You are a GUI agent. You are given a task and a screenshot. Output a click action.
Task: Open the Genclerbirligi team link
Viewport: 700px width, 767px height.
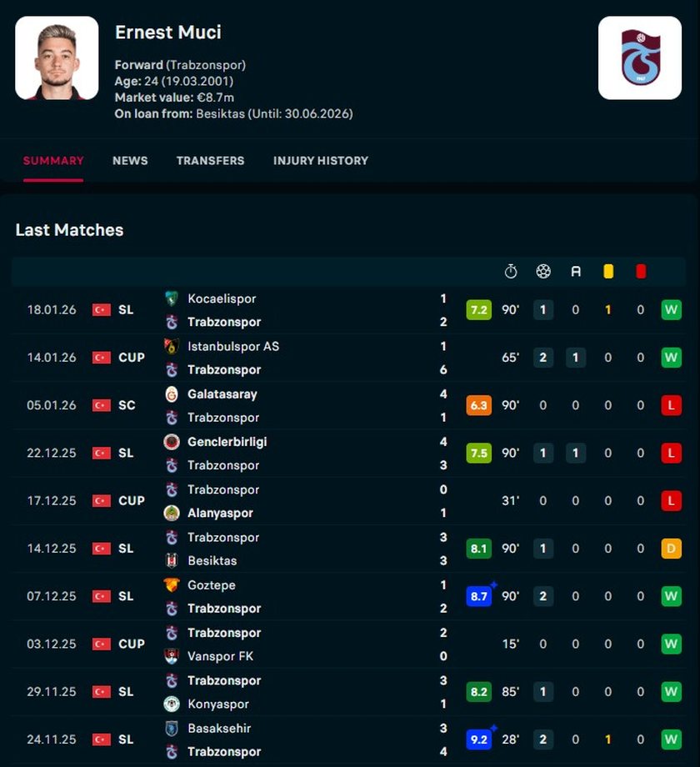pos(227,442)
